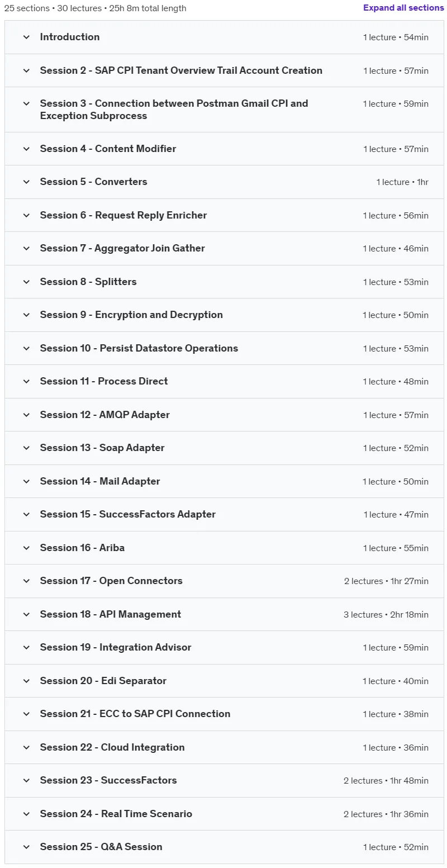
Task: Click the Session 25 Q&A Session title
Action: coord(101,847)
